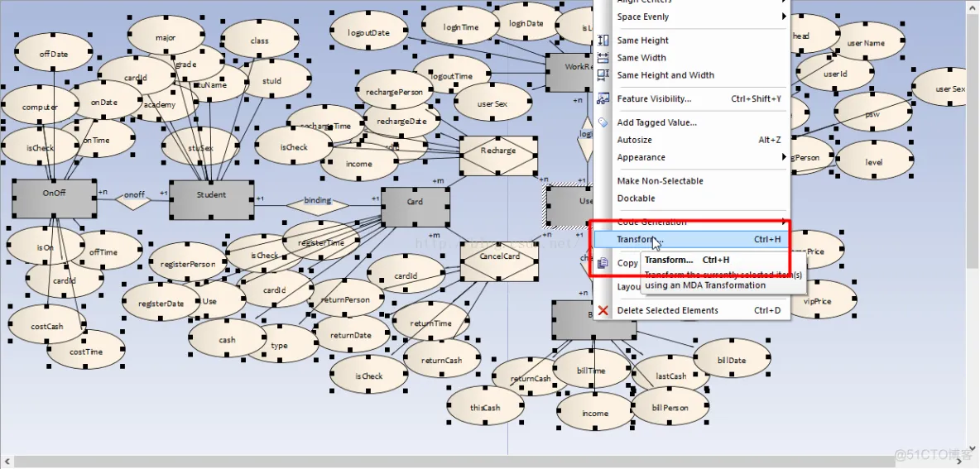Viewport: 980px width, 469px height.
Task: Select the registerTime attribute ellipse
Action: [320, 241]
